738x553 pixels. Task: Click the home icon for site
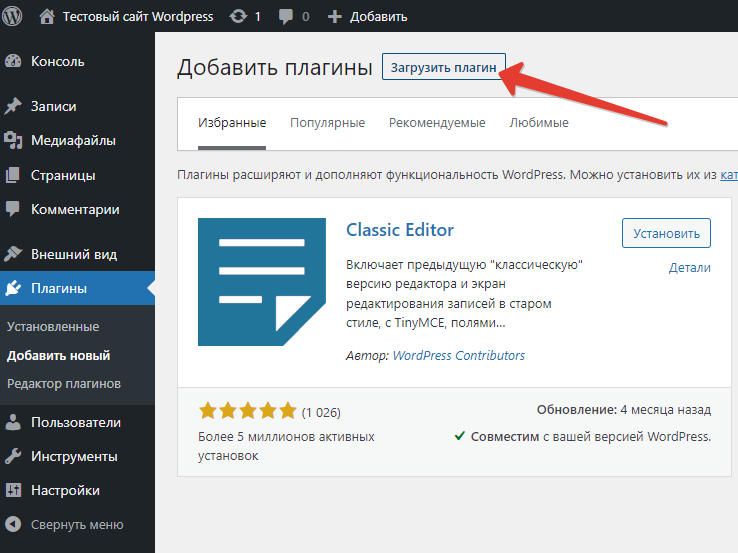[x=47, y=16]
